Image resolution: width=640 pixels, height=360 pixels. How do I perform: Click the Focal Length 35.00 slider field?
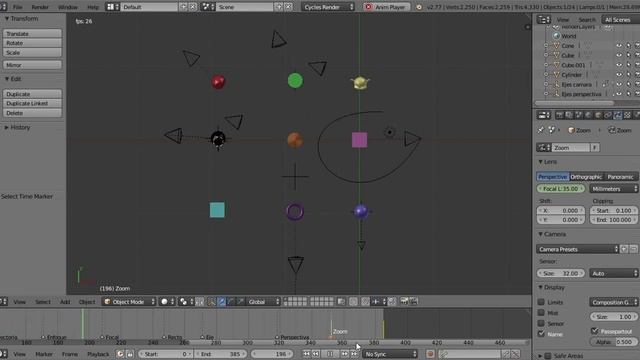click(x=561, y=189)
